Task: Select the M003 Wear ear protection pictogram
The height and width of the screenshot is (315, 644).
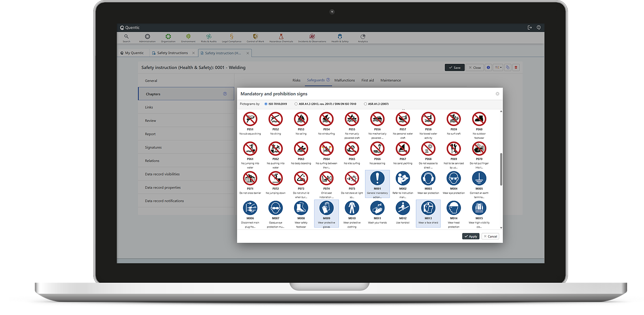Action: pyautogui.click(x=428, y=179)
